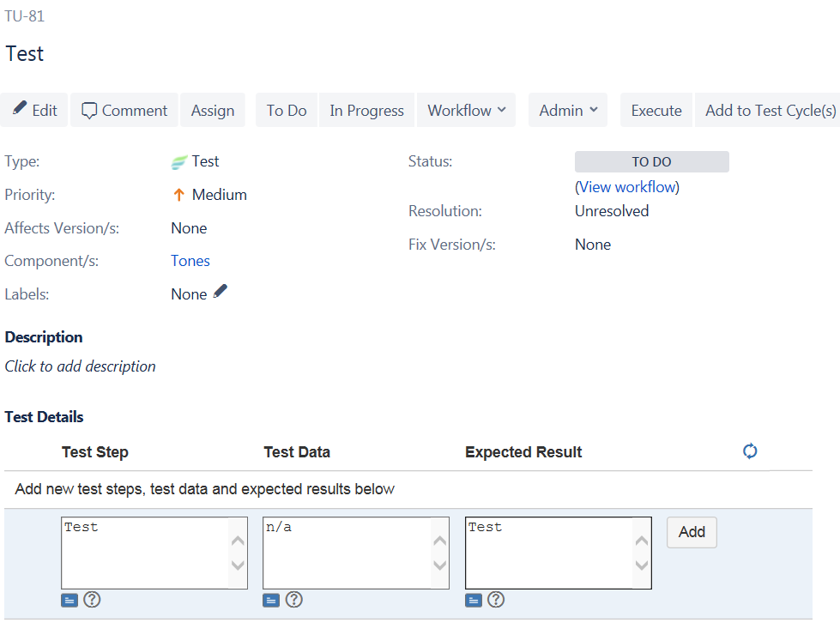Click the pencil icon to edit Labels
This screenshot has width=840, height=629.
[221, 291]
